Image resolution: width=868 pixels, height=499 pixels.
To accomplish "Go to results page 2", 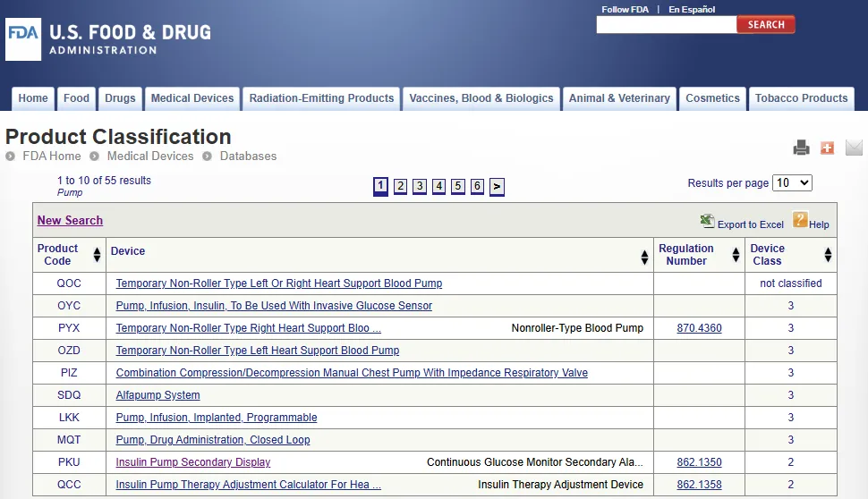I will (x=400, y=186).
